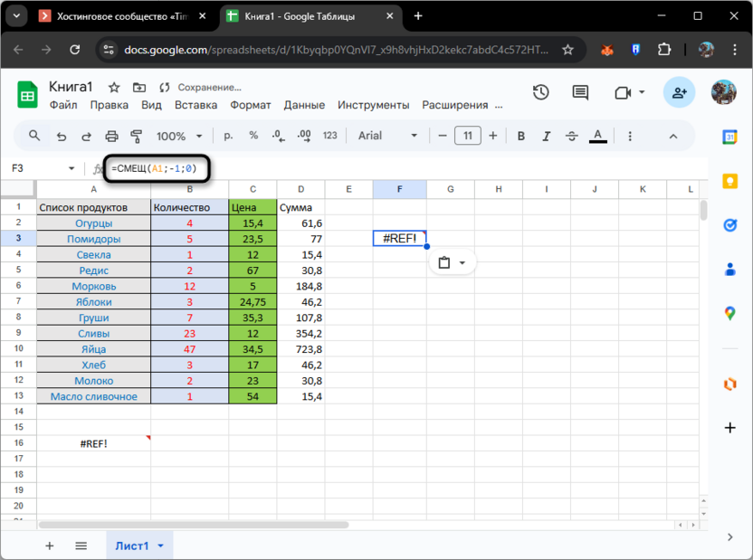Image resolution: width=753 pixels, height=560 pixels.
Task: Click the font size field 11
Action: point(468,136)
